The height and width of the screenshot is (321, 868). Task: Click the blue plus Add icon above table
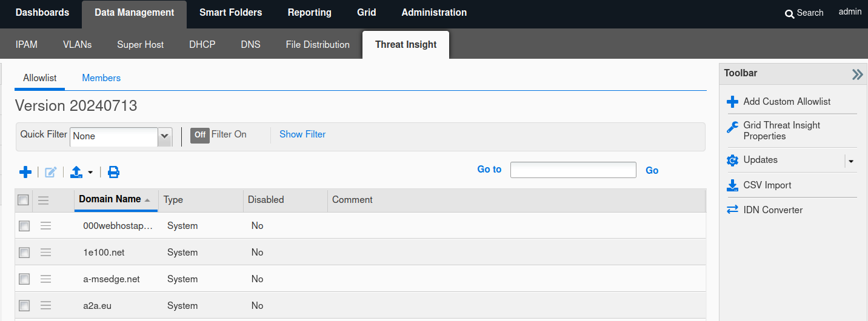tap(25, 173)
